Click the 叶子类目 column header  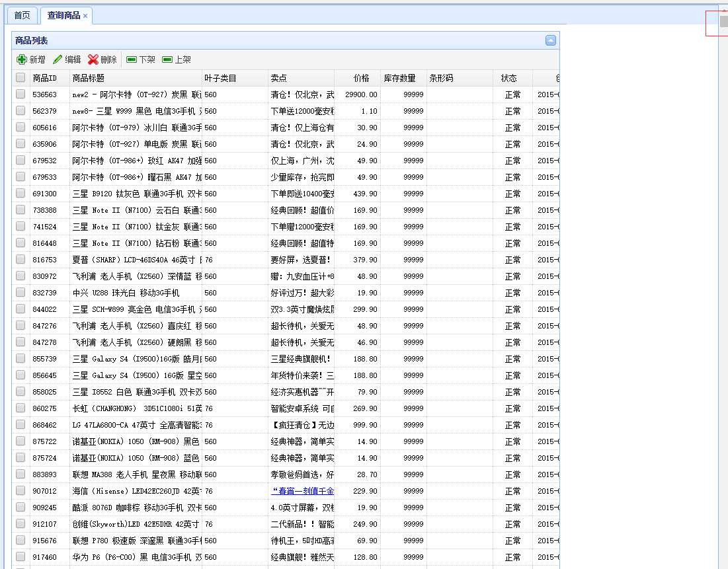pos(235,78)
